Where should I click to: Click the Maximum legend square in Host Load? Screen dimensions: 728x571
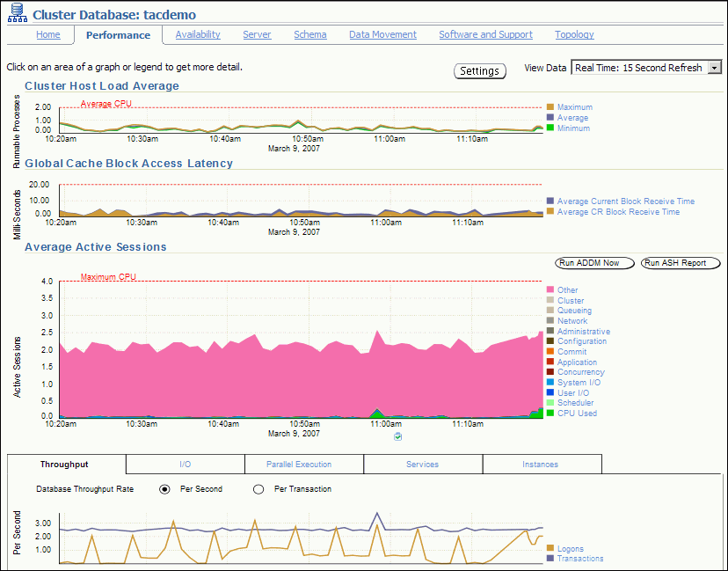point(551,106)
